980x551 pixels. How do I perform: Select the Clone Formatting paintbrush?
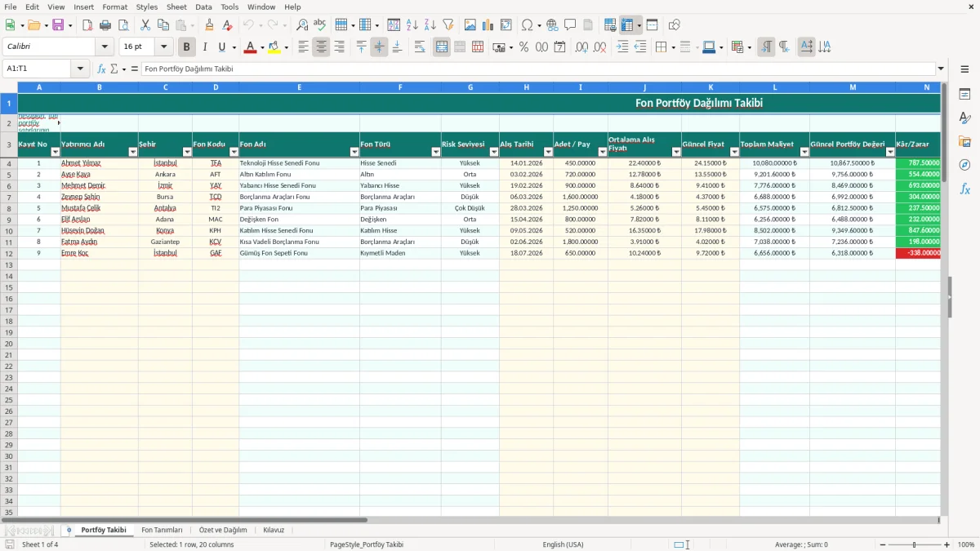coord(210,25)
